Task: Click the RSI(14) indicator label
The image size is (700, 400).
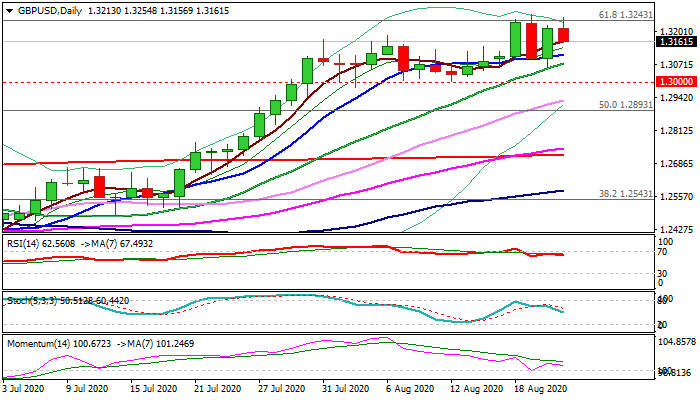Action: (x=28, y=241)
